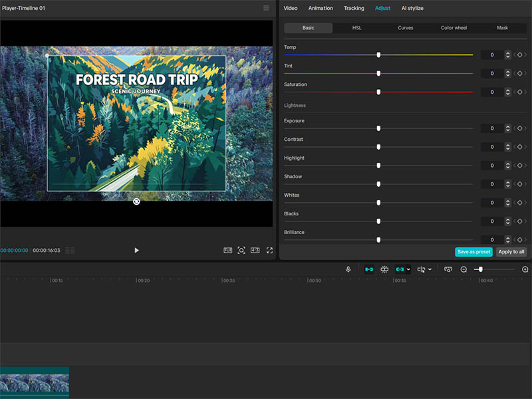The height and width of the screenshot is (399, 532).
Task: Click the Saturation value stepper arrows
Action: [x=507, y=92]
